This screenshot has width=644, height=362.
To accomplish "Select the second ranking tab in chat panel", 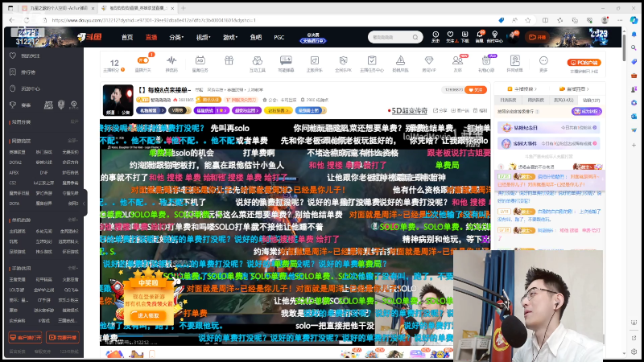I will 535,100.
